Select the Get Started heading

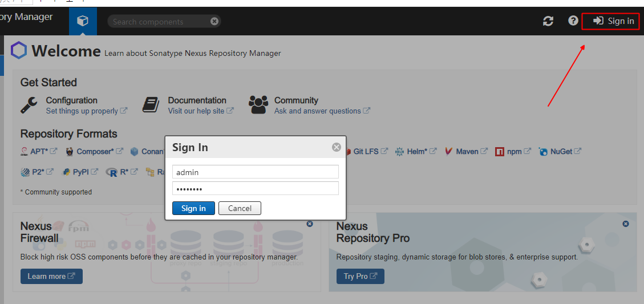click(x=48, y=82)
